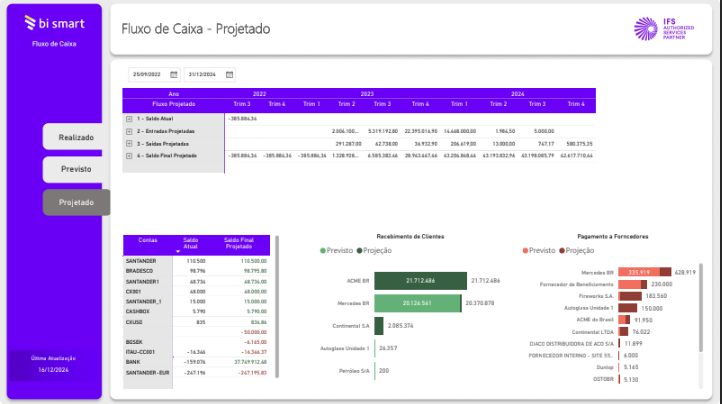Toggle Previsto legend in Recebimento de Clientes
Viewport: 722px width, 404px height.
[336, 251]
